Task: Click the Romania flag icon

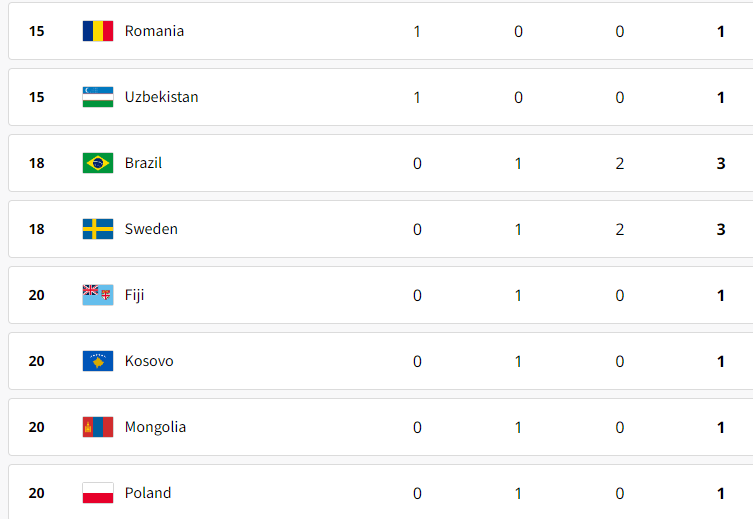Action: [98, 31]
